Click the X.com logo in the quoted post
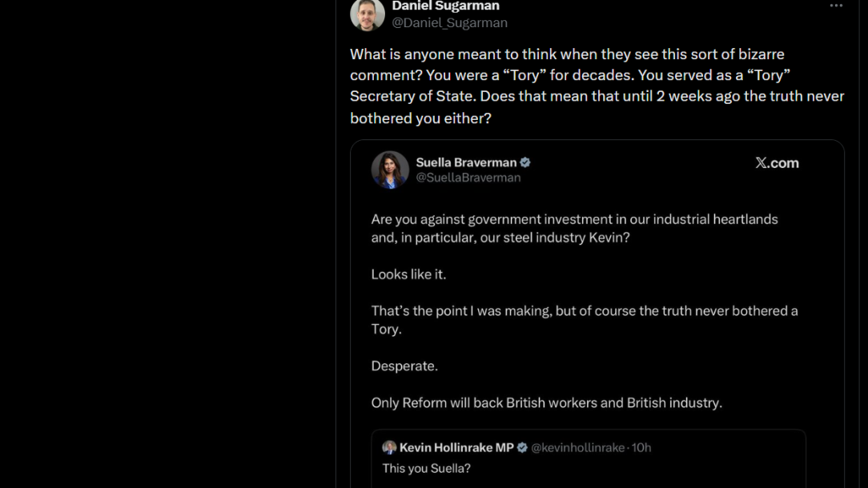The height and width of the screenshot is (488, 868). point(777,163)
